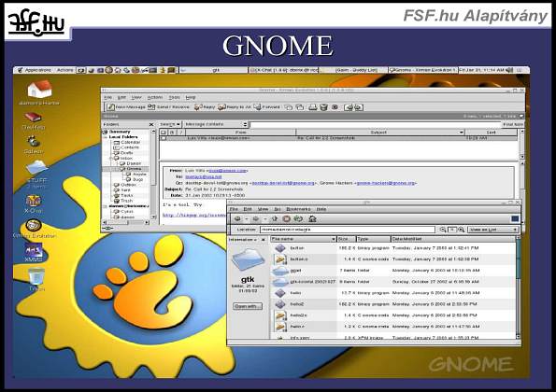The height and width of the screenshot is (392, 556).
Task: Click Reply to All in Evolution
Action: pos(234,107)
